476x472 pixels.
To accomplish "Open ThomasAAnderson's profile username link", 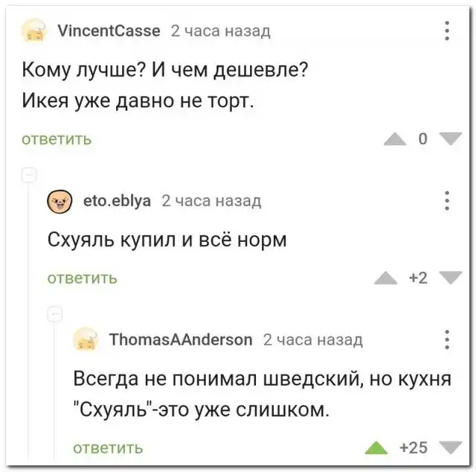I will point(181,340).
